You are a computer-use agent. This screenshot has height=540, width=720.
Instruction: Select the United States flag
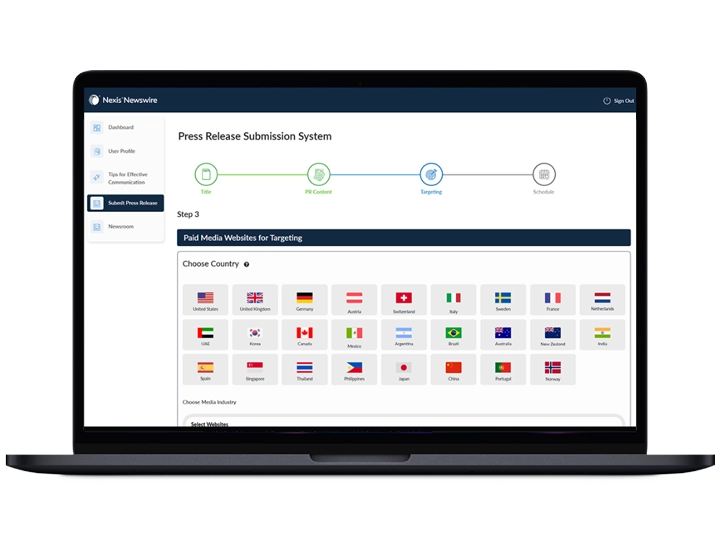(205, 299)
